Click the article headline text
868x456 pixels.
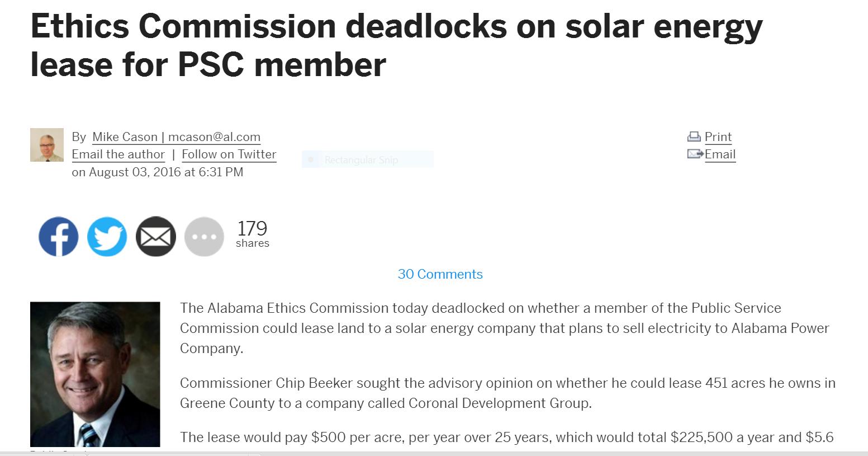[x=396, y=45]
